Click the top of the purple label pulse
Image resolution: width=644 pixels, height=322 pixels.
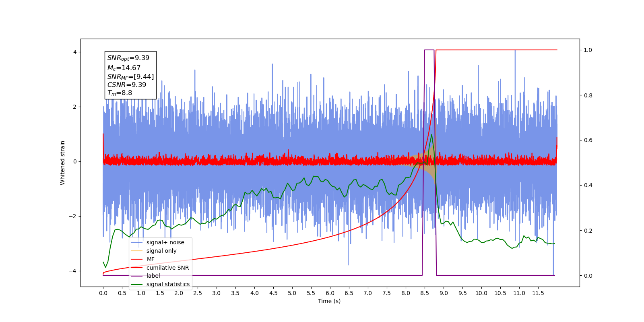click(x=429, y=50)
